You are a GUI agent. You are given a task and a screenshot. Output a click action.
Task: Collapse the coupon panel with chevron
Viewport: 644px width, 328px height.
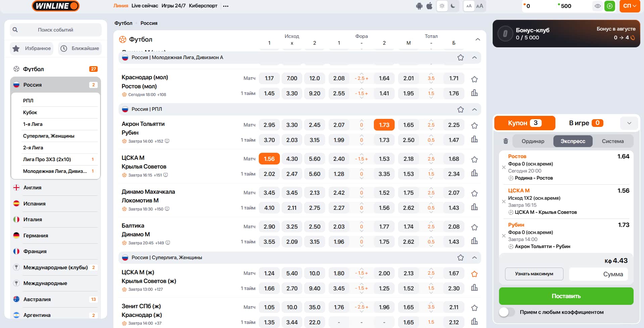(x=629, y=123)
